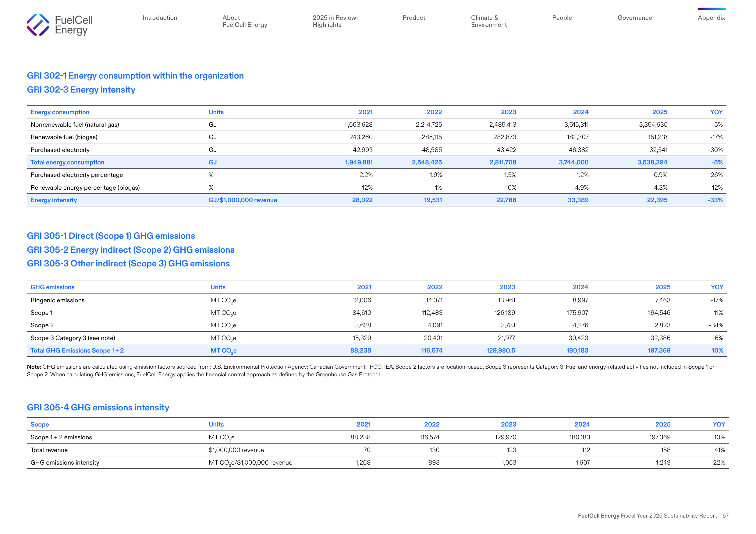Click Energy consumption column header
This screenshot has width=756, height=534.
[x=60, y=112]
